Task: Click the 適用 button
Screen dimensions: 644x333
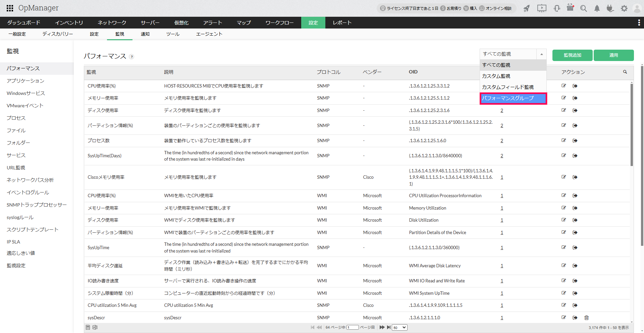Action: coord(613,55)
